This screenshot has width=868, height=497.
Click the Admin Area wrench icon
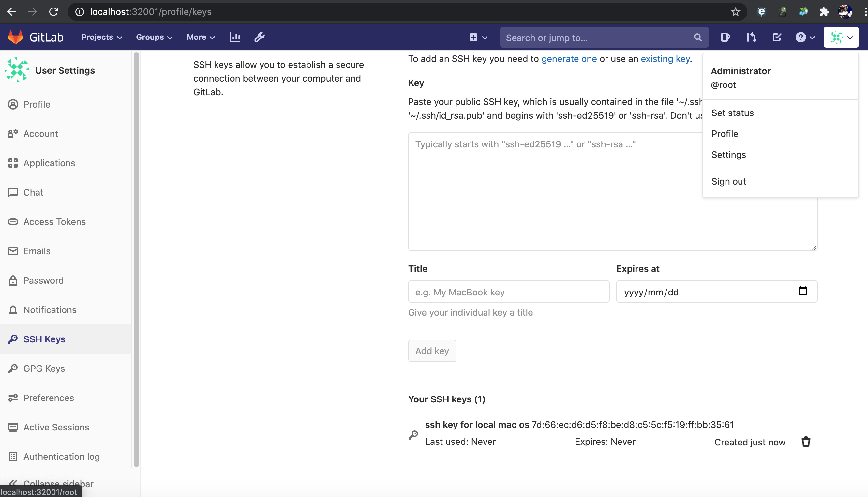(x=259, y=37)
